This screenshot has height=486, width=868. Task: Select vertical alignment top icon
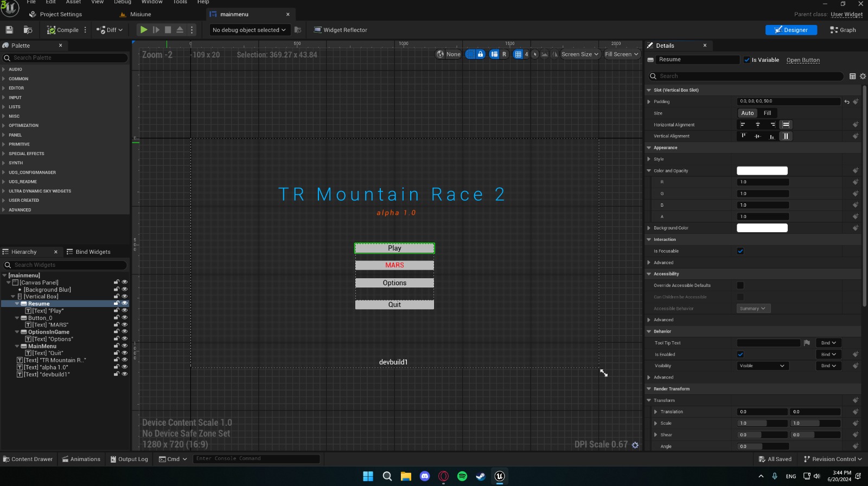744,136
